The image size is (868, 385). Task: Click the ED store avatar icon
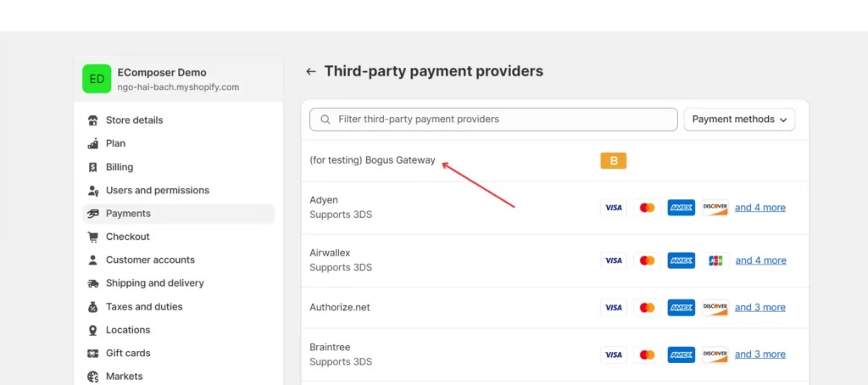(x=97, y=79)
